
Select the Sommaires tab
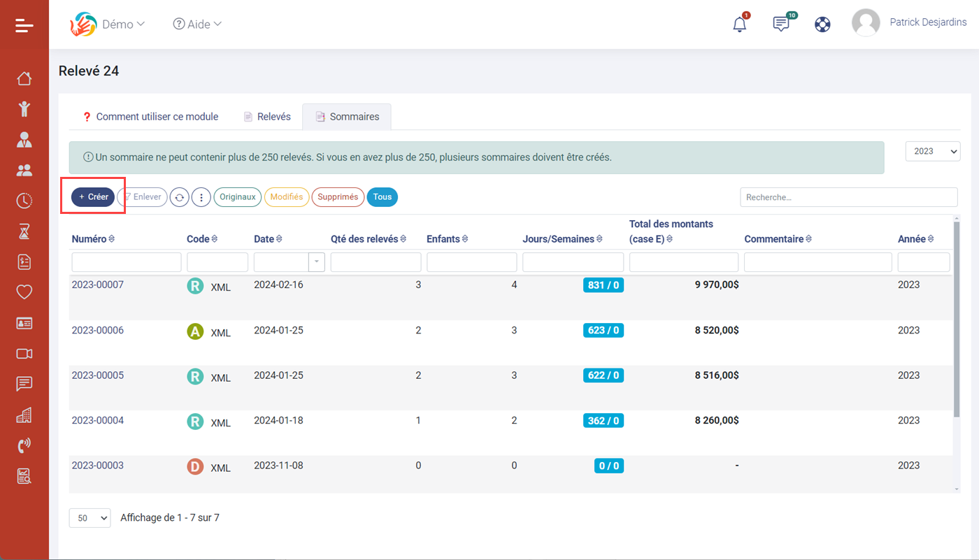pyautogui.click(x=347, y=117)
